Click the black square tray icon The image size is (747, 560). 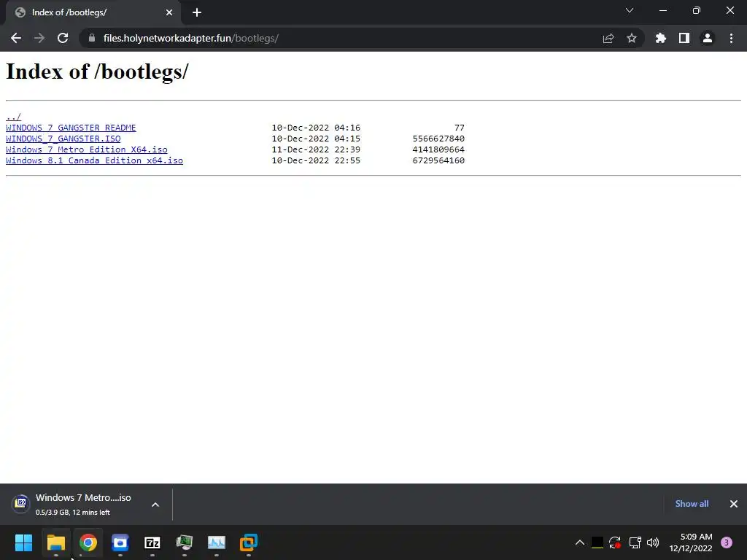[x=597, y=542]
